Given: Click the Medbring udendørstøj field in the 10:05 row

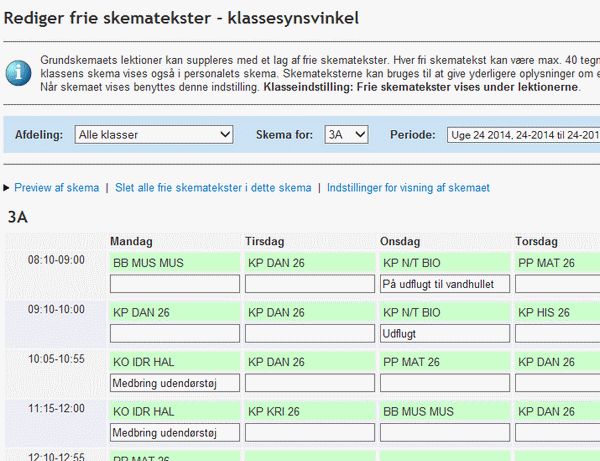Looking at the screenshot, I should click(x=175, y=382).
